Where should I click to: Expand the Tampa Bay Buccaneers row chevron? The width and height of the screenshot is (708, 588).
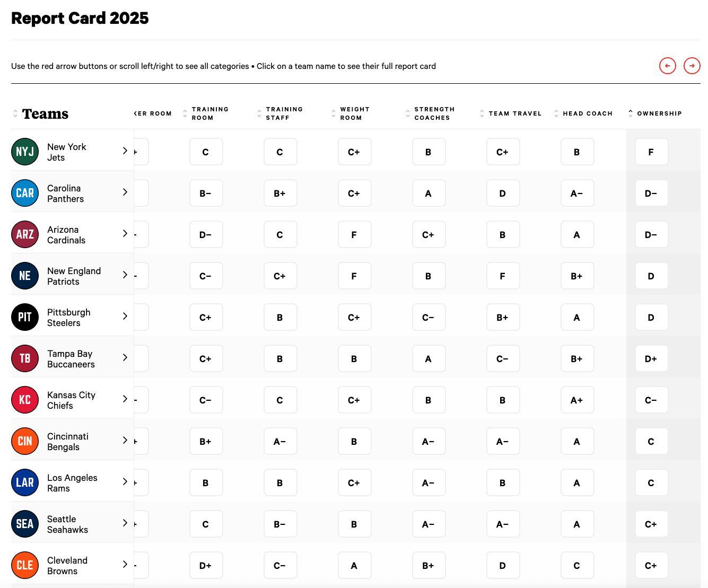click(125, 357)
